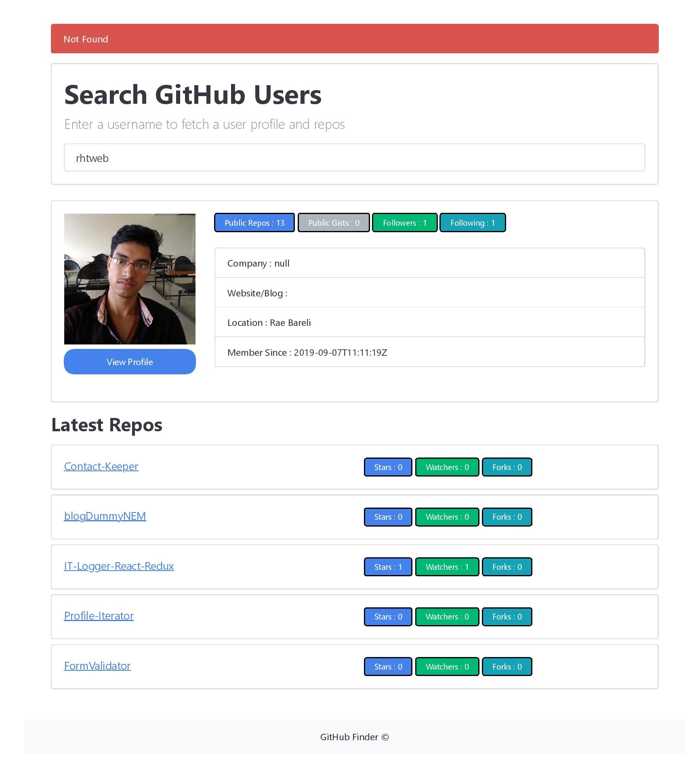Click the Following : 1 badge
The height and width of the screenshot is (781, 700).
473,223
